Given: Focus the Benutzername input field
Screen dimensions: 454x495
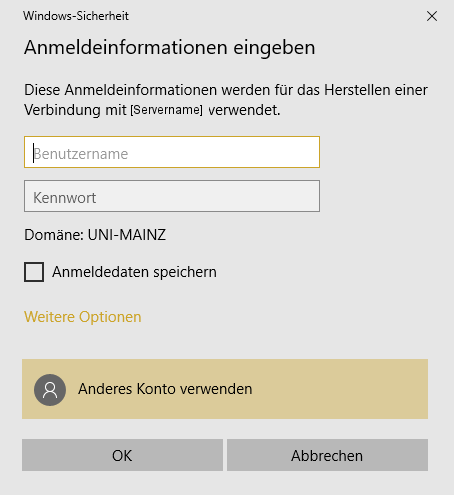Looking at the screenshot, I should pyautogui.click(x=172, y=152).
